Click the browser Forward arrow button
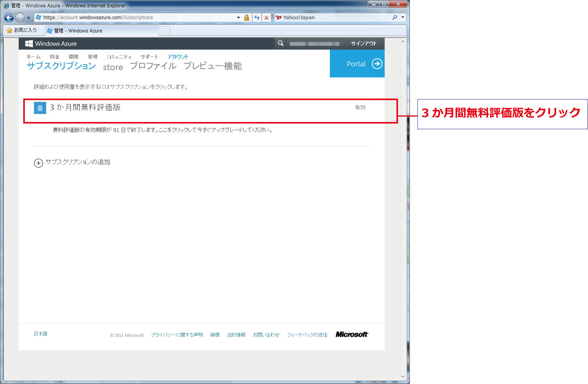The height and width of the screenshot is (384, 588). pos(20,18)
